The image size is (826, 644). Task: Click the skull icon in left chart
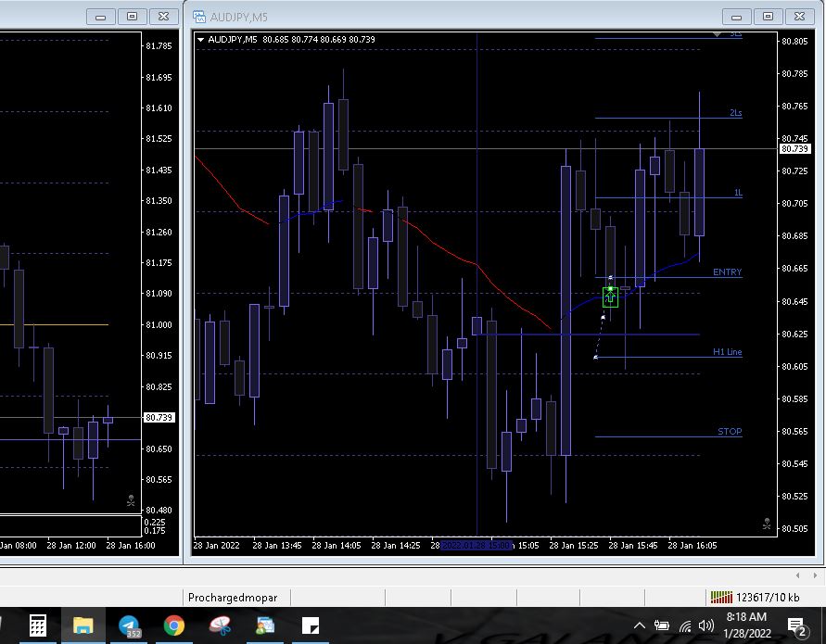131,500
